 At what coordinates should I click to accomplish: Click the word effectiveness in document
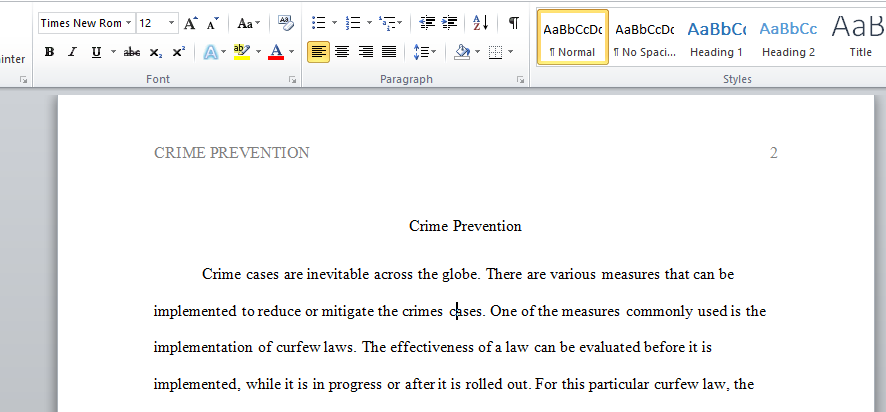[x=433, y=347]
